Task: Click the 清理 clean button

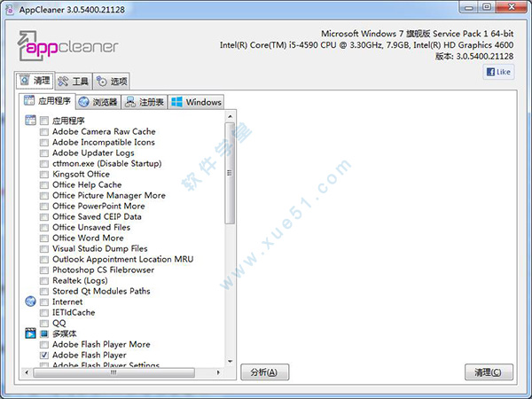Action: pos(488,372)
